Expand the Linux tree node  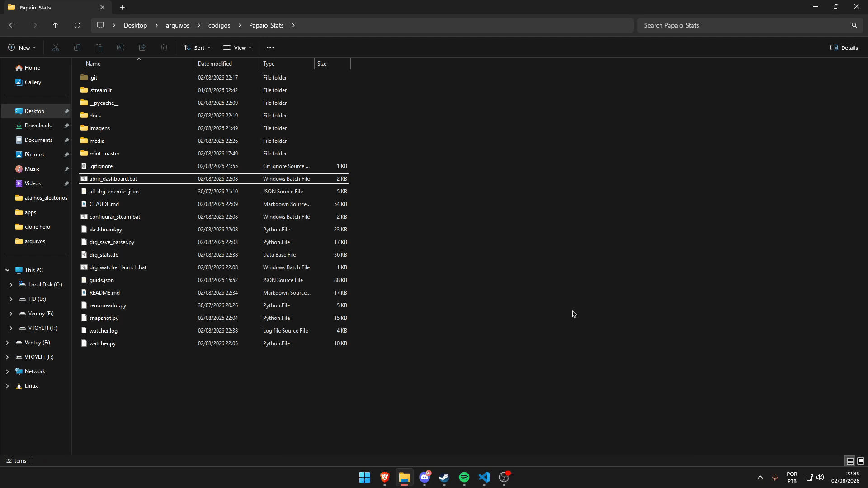click(x=7, y=386)
